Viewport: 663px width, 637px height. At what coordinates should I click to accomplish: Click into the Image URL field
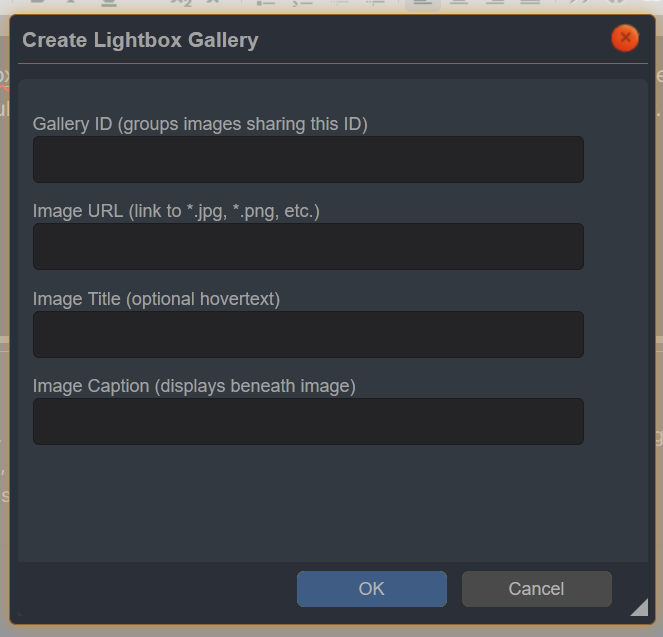308,247
